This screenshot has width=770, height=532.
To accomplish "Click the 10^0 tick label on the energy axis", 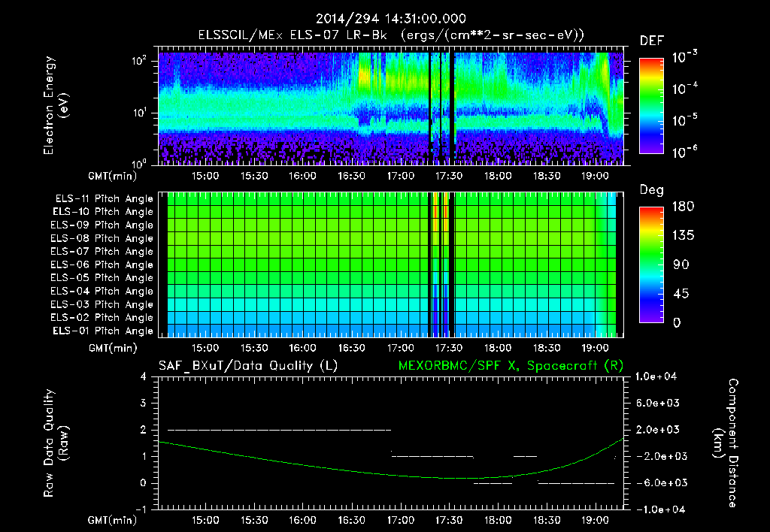I will [x=139, y=163].
